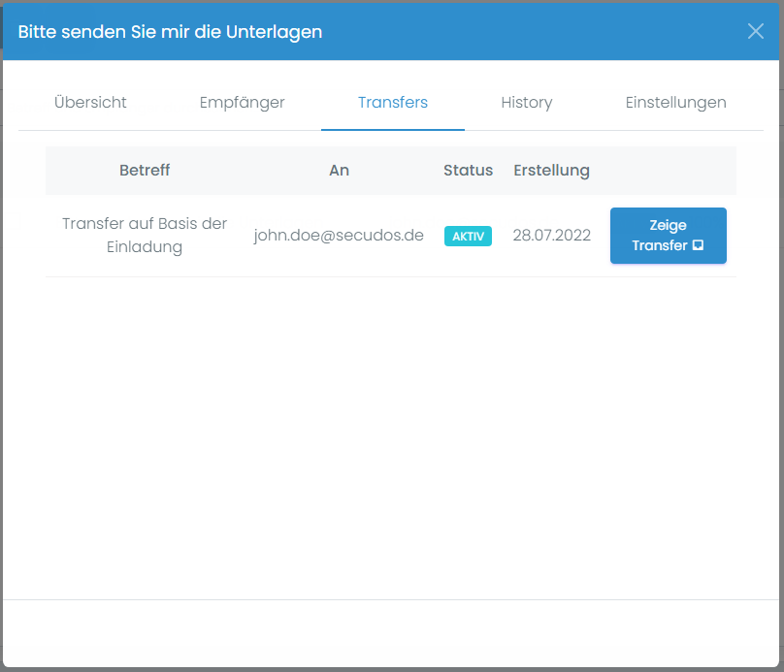Click the Status column header
This screenshot has height=672, width=784.
click(x=468, y=170)
